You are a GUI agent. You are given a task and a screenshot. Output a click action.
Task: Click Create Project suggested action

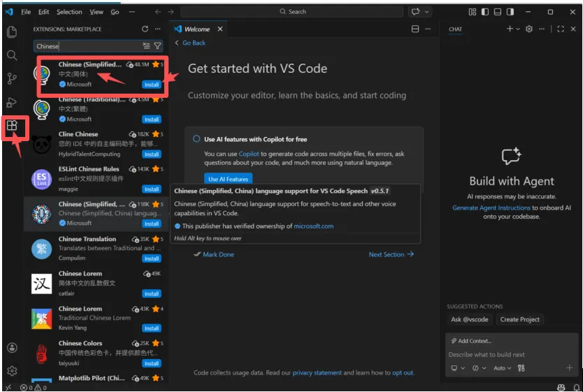520,319
